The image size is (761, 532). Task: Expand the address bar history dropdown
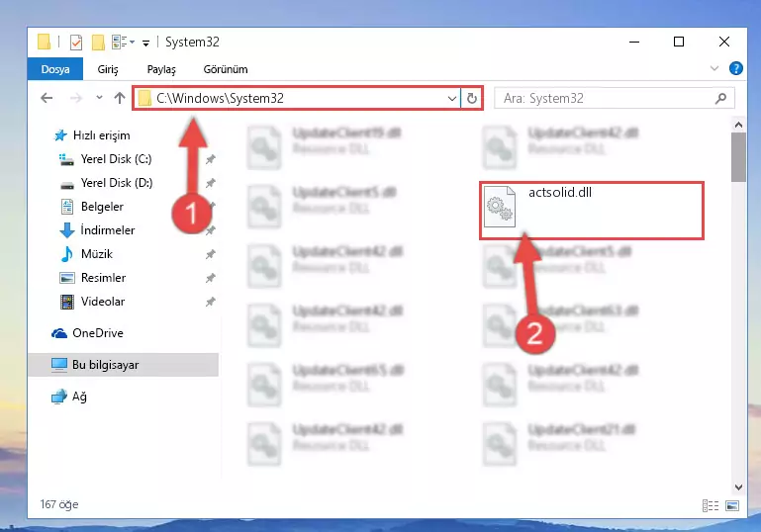[452, 99]
